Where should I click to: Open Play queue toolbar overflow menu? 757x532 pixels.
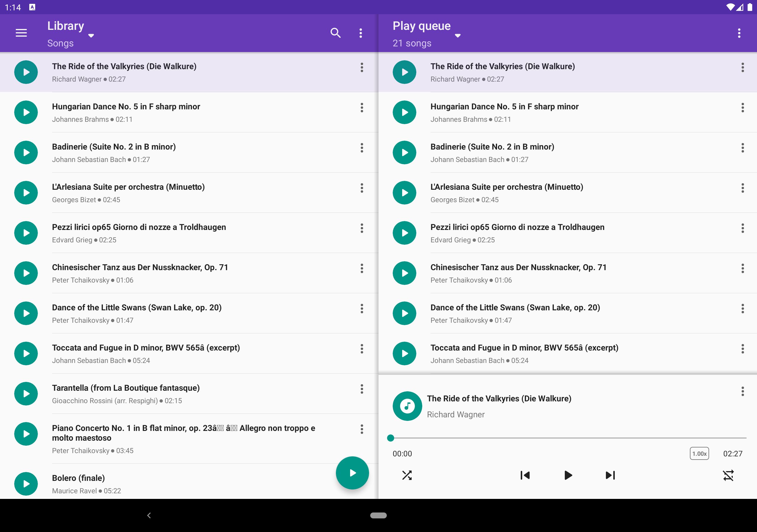[739, 33]
